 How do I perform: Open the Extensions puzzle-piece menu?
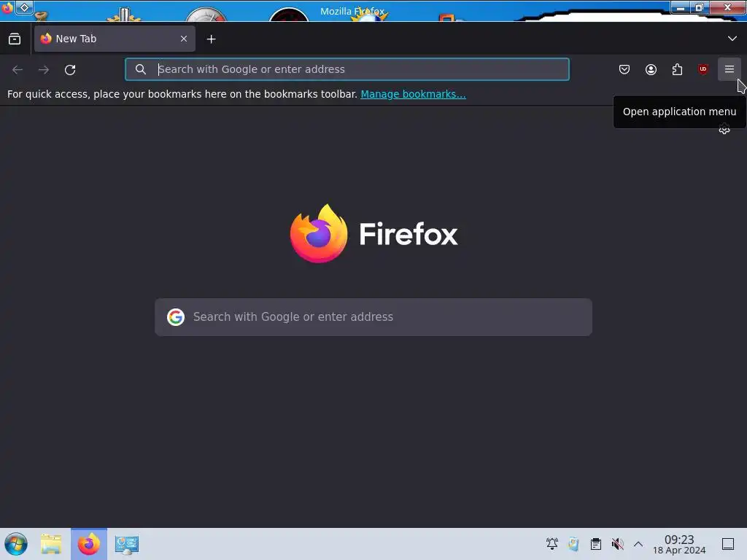tap(677, 69)
